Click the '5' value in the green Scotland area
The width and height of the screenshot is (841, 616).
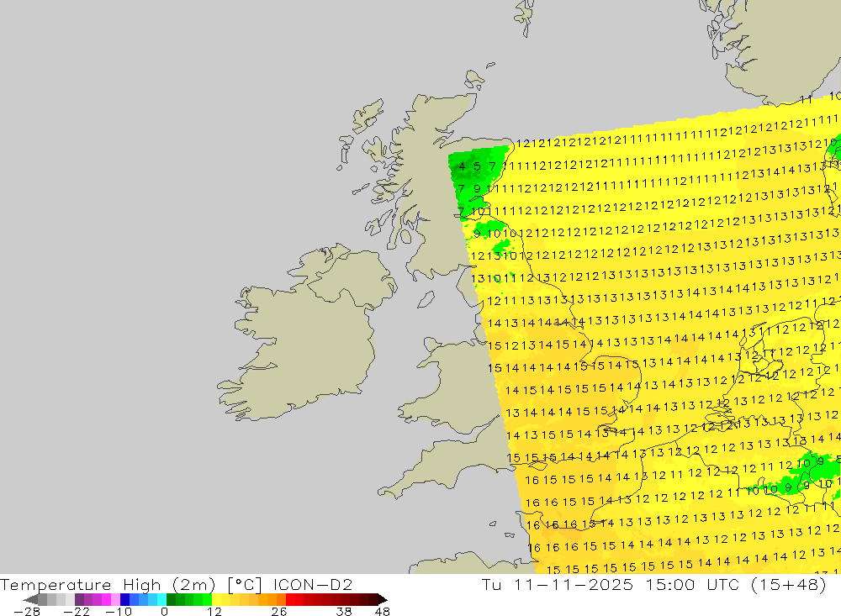[x=477, y=166]
